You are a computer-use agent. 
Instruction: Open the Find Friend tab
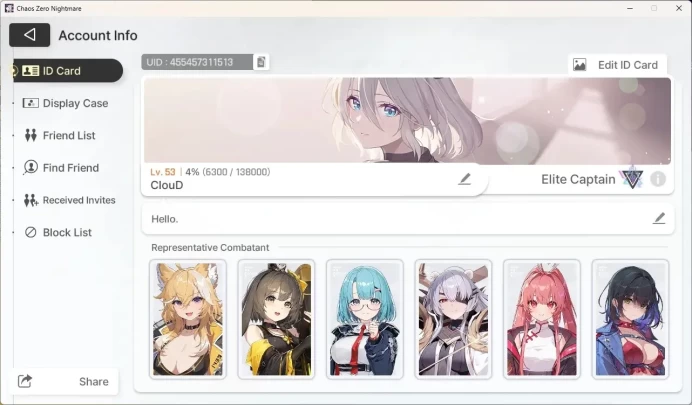click(61, 168)
